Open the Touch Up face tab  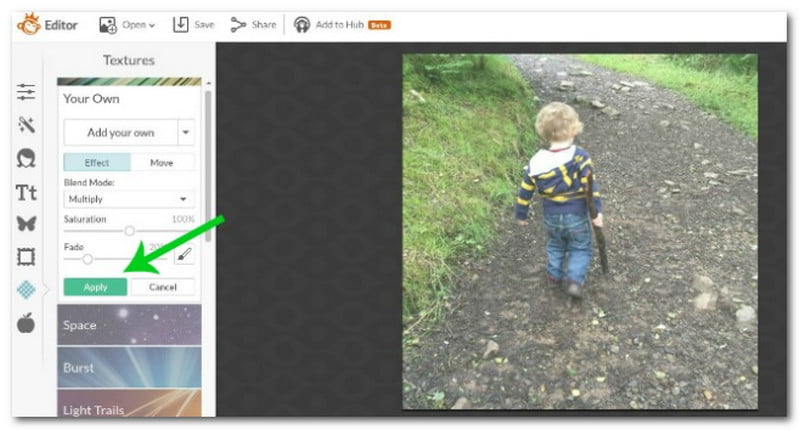coord(26,158)
